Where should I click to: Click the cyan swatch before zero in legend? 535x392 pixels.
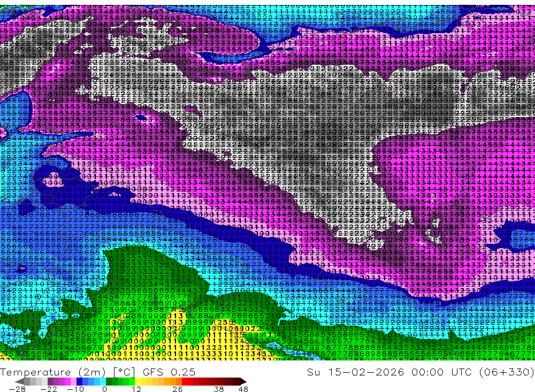click(x=103, y=381)
